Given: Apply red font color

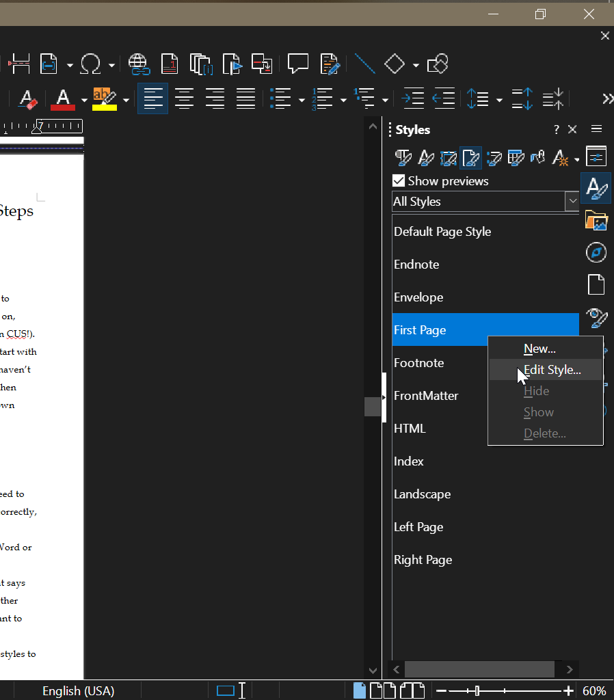Looking at the screenshot, I should (63, 98).
